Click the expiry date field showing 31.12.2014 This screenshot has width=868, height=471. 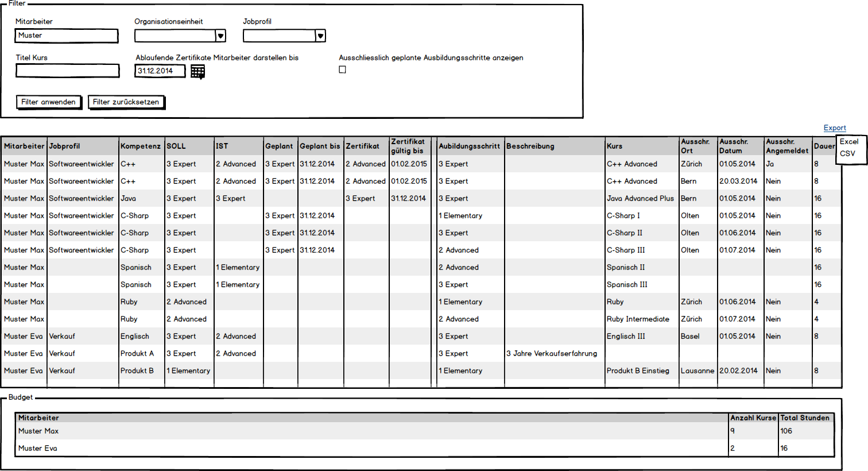pos(160,71)
